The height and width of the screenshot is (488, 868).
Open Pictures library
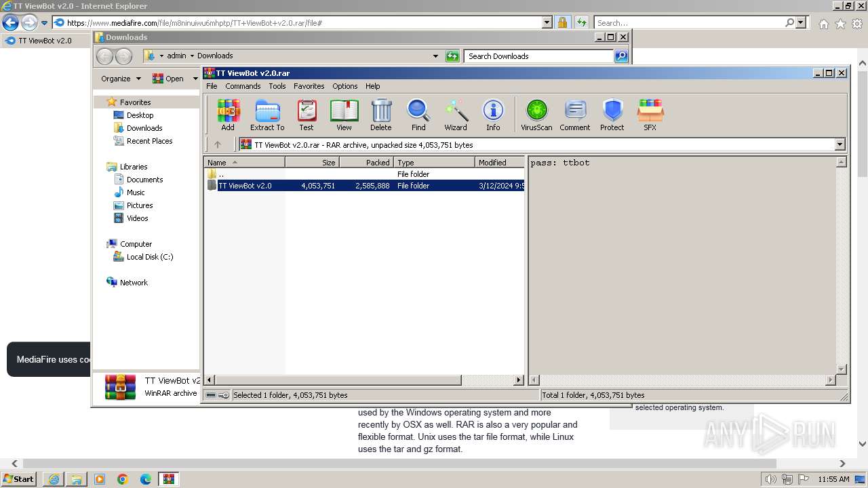[140, 205]
